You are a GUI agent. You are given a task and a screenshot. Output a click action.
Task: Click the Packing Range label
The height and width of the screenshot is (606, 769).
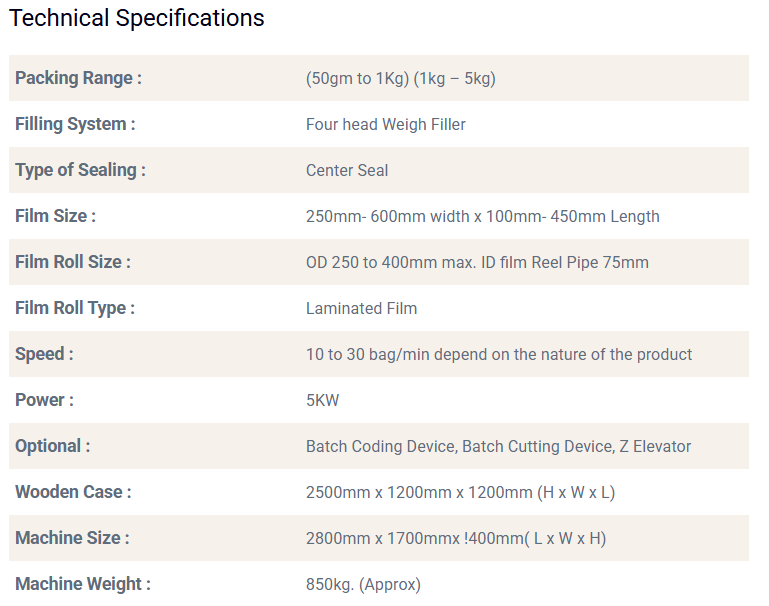pos(78,78)
